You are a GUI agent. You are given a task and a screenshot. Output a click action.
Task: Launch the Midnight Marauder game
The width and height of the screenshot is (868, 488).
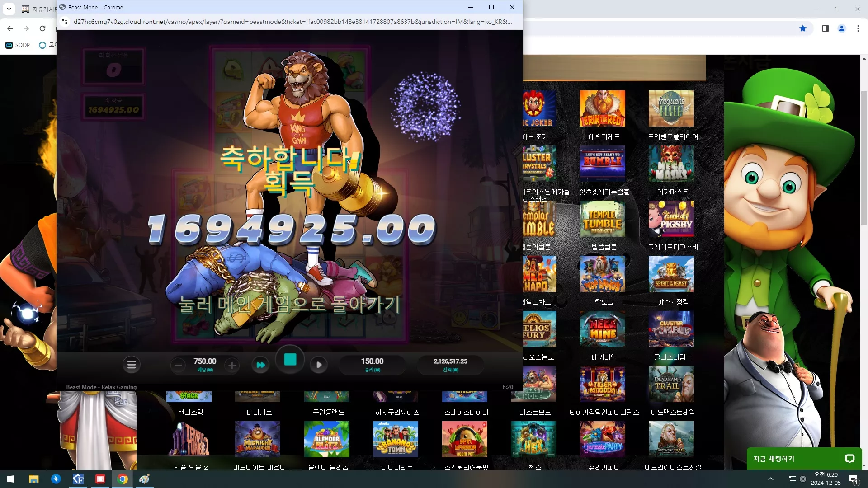[258, 439]
